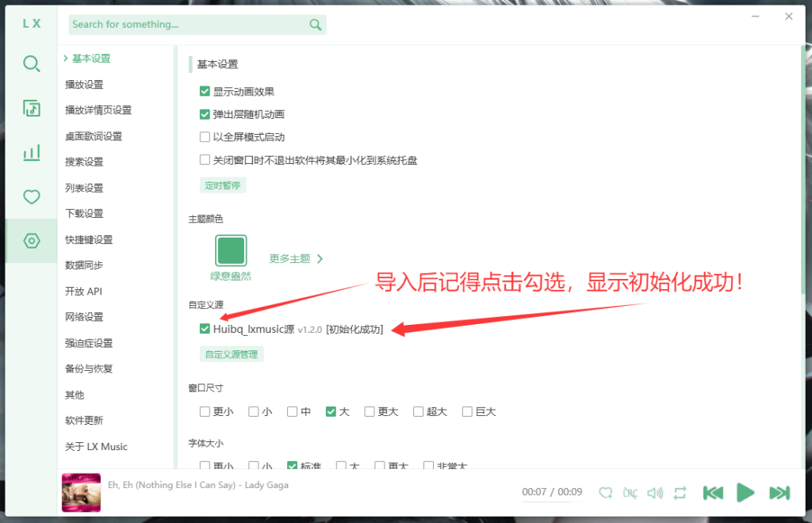Image resolution: width=812 pixels, height=523 pixels.
Task: Select the 绿意盎然 theme color swatch
Action: click(x=231, y=249)
